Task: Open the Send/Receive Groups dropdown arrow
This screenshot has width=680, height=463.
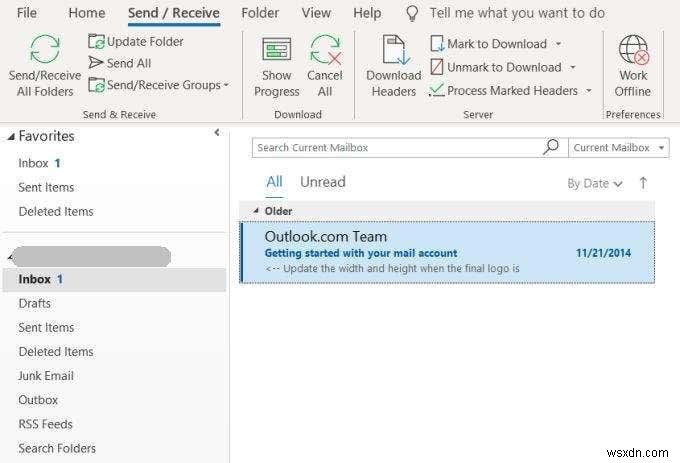Action: coord(226,85)
